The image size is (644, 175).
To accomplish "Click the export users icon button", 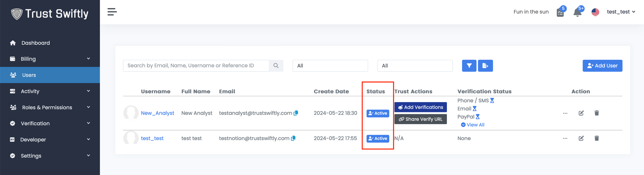I will point(485,66).
